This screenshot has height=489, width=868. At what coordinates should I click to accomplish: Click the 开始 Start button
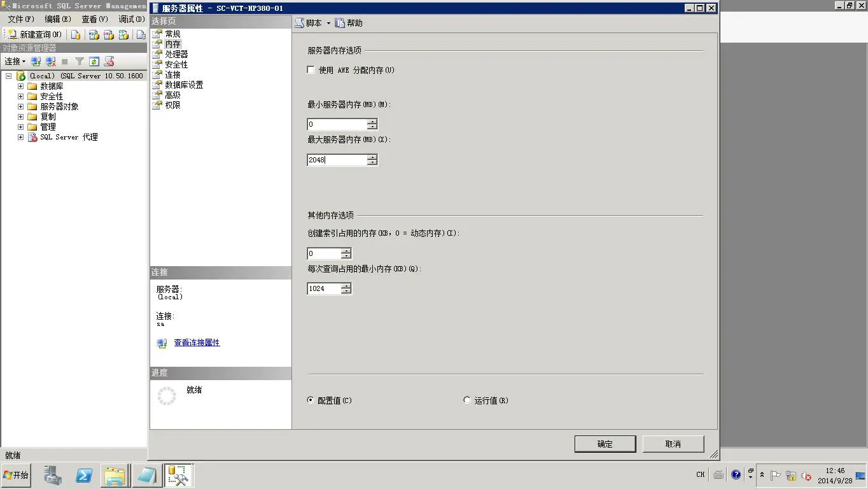16,476
